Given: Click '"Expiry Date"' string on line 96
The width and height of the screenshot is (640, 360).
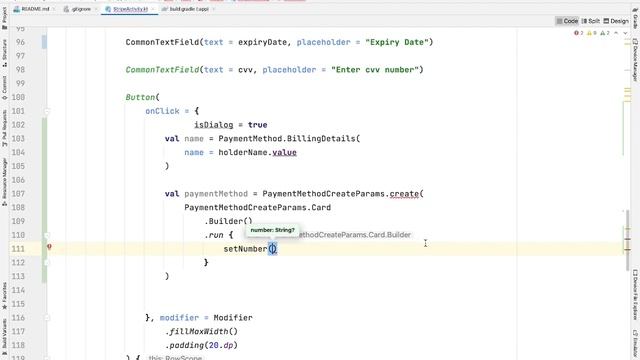Looking at the screenshot, I should point(397,42).
